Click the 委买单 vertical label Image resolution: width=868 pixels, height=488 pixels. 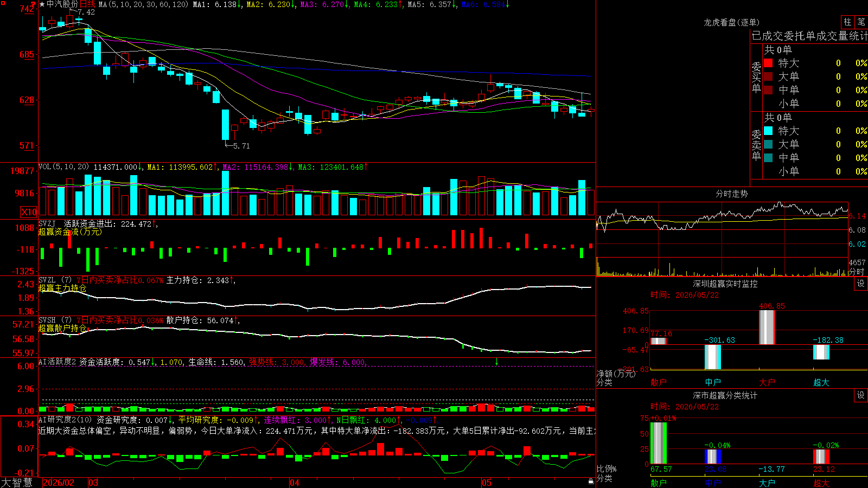pyautogui.click(x=756, y=77)
